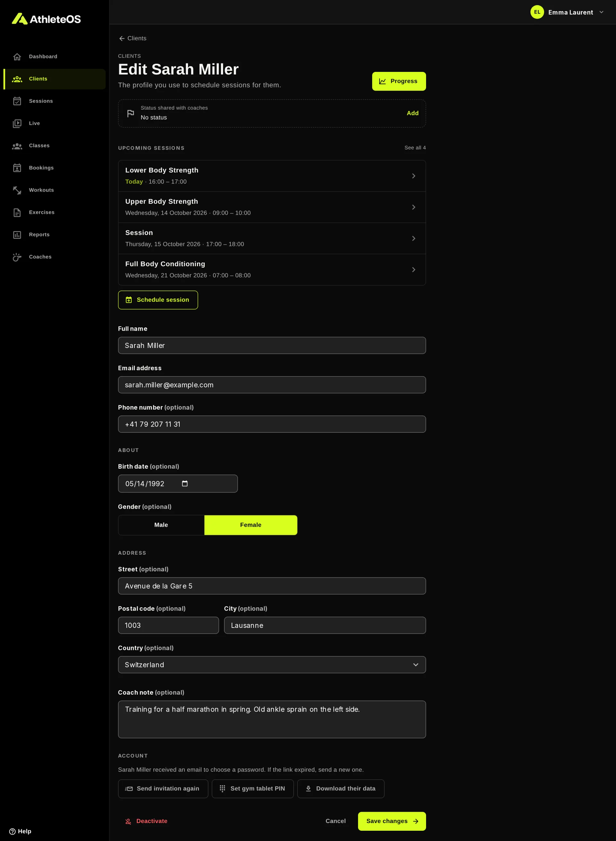Image resolution: width=616 pixels, height=841 pixels.
Task: Click the Bookings icon in sidebar
Action: [17, 168]
